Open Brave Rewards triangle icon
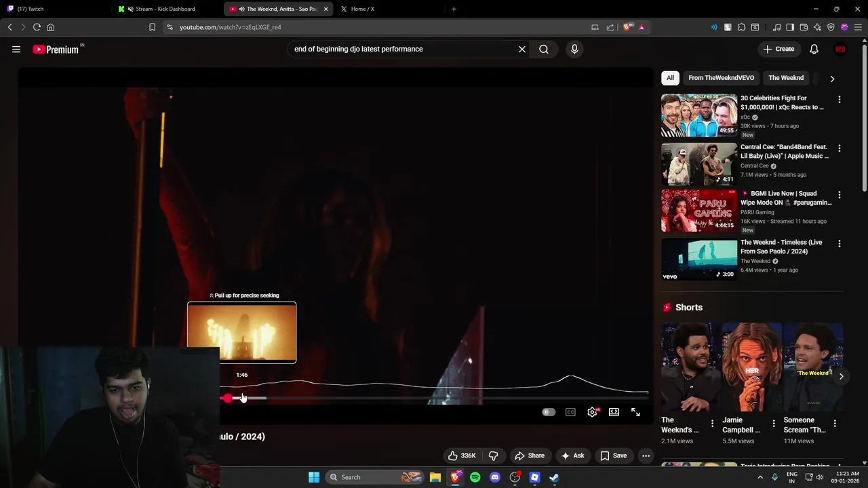Viewport: 868px width, 488px height. (642, 27)
